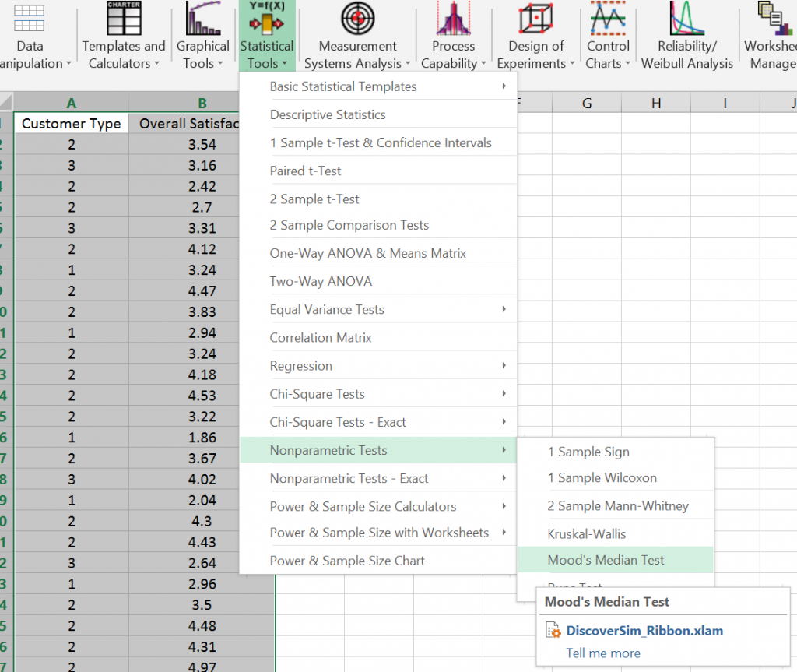Select the Customer Type column header A
The width and height of the screenshot is (797, 672).
point(71,102)
